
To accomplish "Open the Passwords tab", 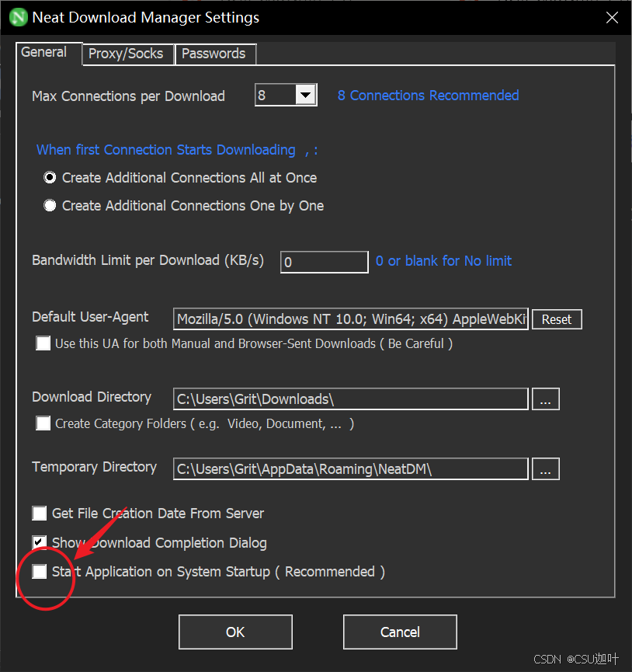I will [215, 54].
